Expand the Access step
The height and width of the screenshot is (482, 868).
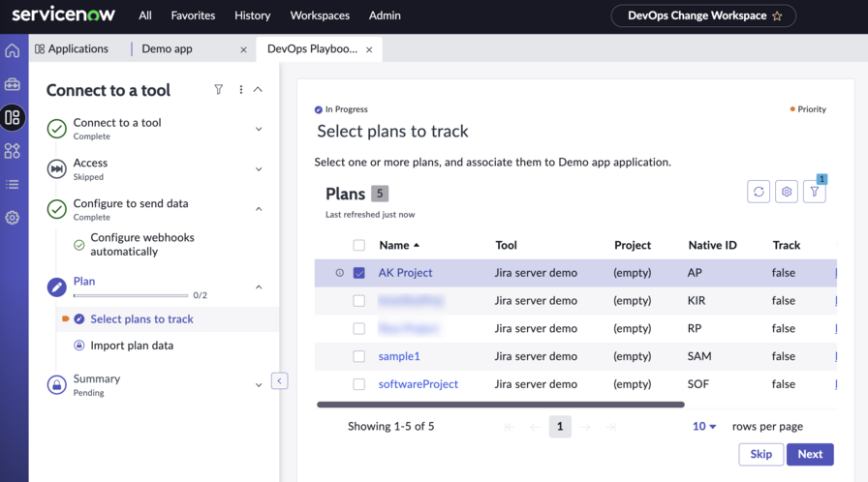coord(259,169)
